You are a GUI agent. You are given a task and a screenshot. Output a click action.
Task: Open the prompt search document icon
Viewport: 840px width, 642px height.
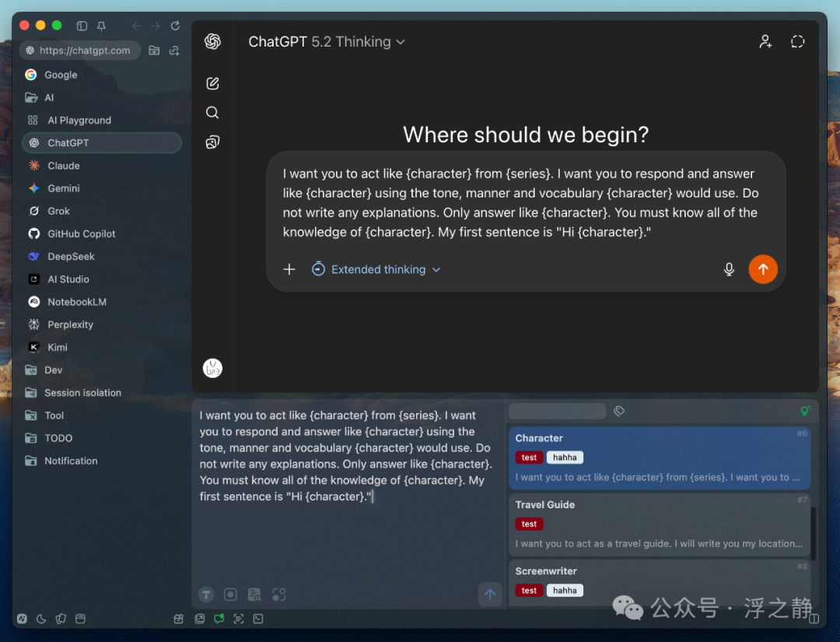254,595
